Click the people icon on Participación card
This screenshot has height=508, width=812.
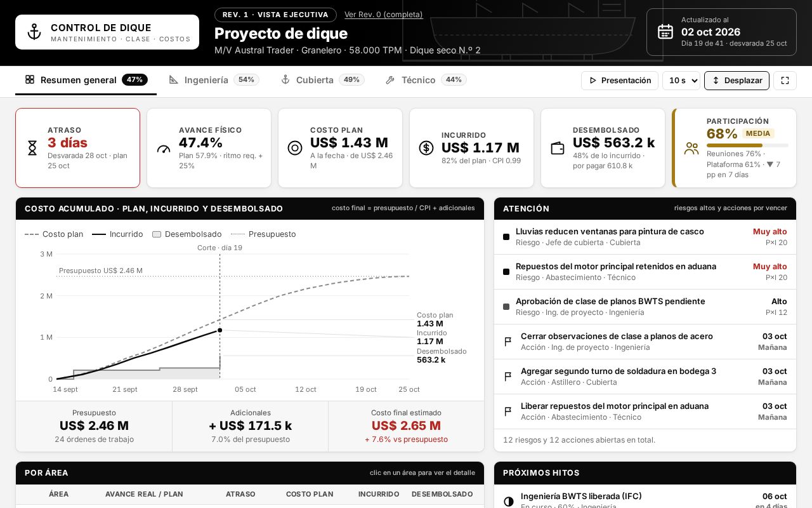pyautogui.click(x=691, y=148)
